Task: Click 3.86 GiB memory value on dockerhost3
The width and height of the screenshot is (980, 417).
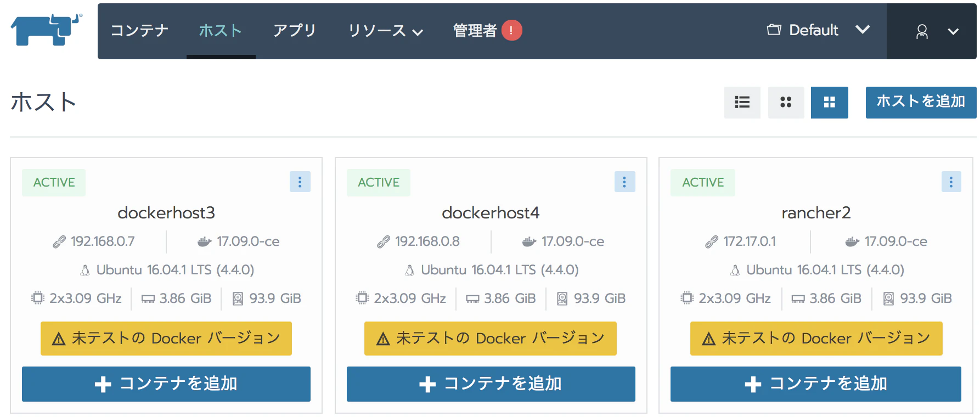Action: click(x=185, y=298)
